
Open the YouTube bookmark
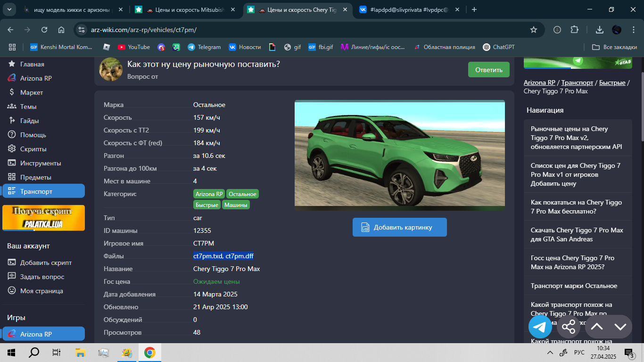tap(134, 47)
